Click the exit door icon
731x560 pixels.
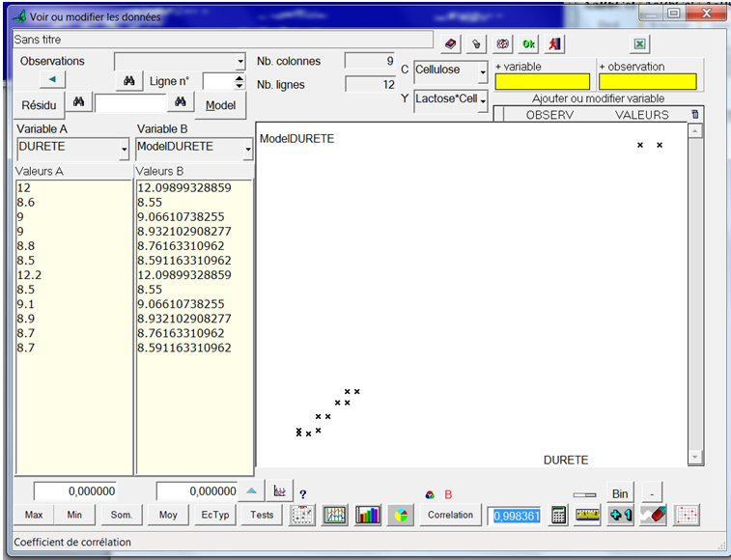(x=553, y=44)
